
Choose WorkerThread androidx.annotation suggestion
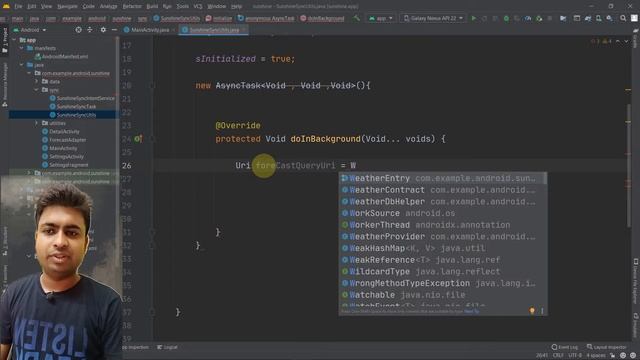443,225
